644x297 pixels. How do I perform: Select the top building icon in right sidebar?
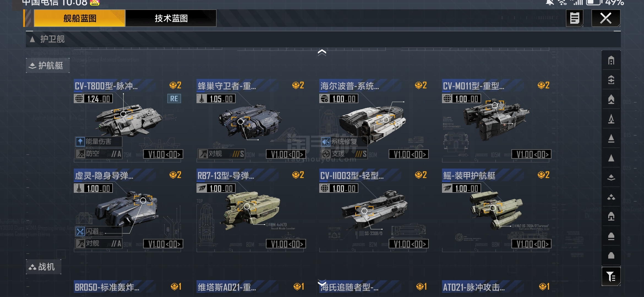611,61
